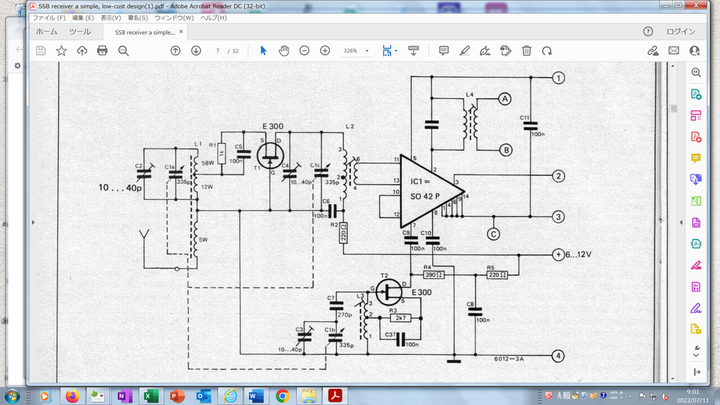Select the Hand pan tool
The height and width of the screenshot is (405, 720).
click(x=284, y=50)
